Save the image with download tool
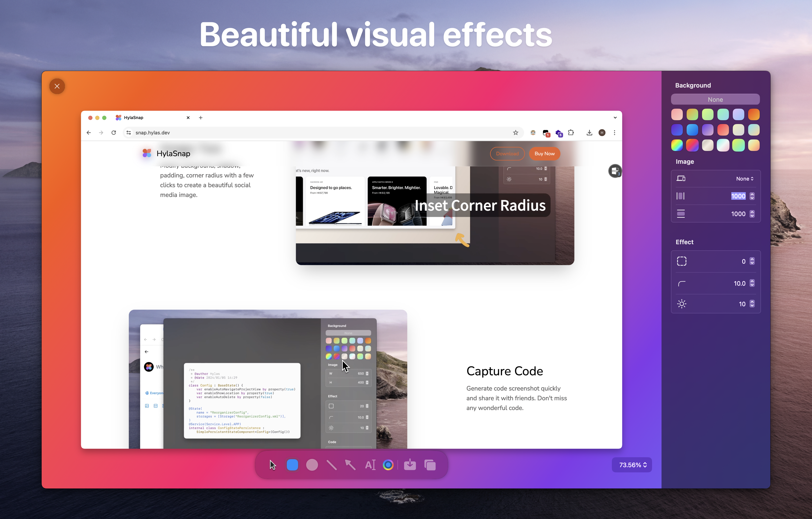812x519 pixels. click(x=410, y=465)
